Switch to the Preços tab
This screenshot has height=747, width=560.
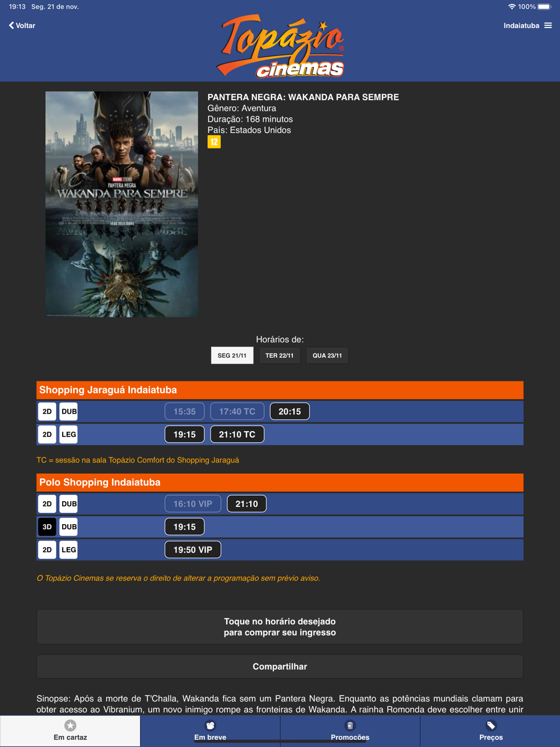(491, 731)
